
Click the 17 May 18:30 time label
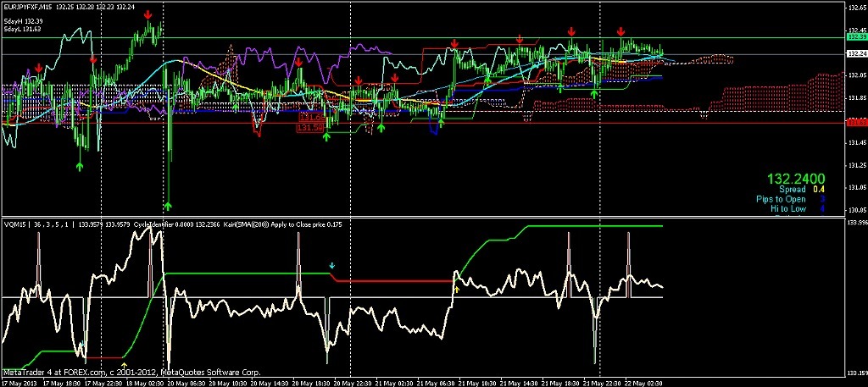pos(61,383)
